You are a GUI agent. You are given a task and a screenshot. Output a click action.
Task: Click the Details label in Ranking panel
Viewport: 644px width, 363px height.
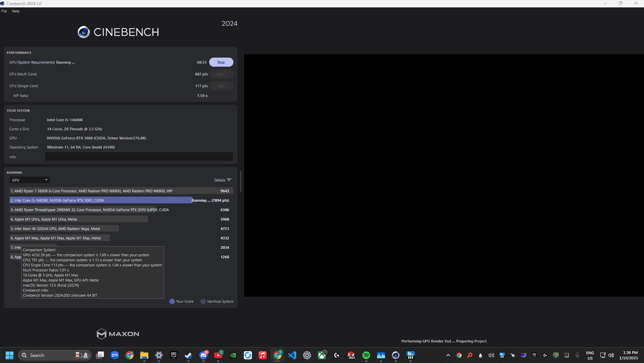[x=220, y=180]
